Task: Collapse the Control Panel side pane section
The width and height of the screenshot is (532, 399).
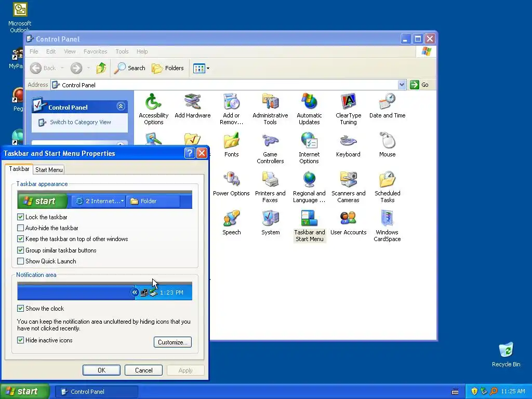Action: [x=121, y=107]
